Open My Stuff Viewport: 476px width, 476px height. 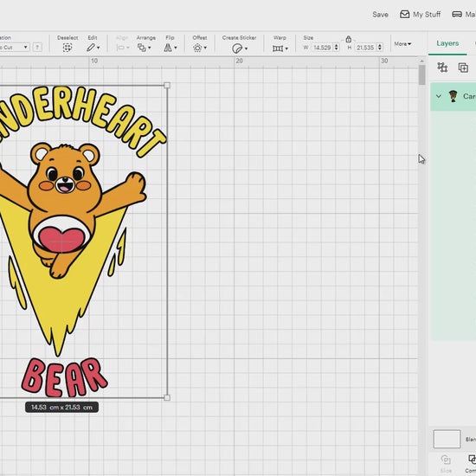(420, 14)
